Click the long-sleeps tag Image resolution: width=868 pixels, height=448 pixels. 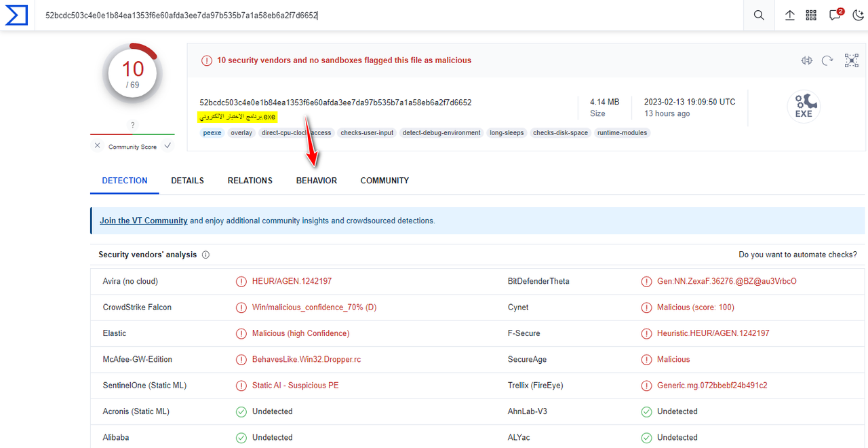tap(507, 133)
